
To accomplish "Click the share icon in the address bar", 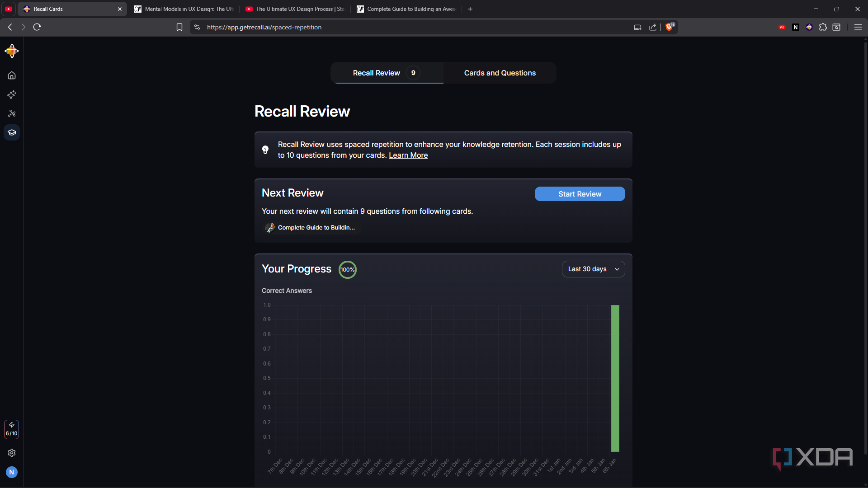I will (x=653, y=27).
